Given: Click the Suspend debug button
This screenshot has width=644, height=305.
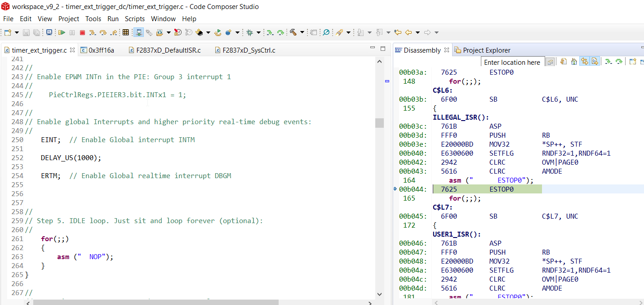Looking at the screenshot, I should coord(72,32).
